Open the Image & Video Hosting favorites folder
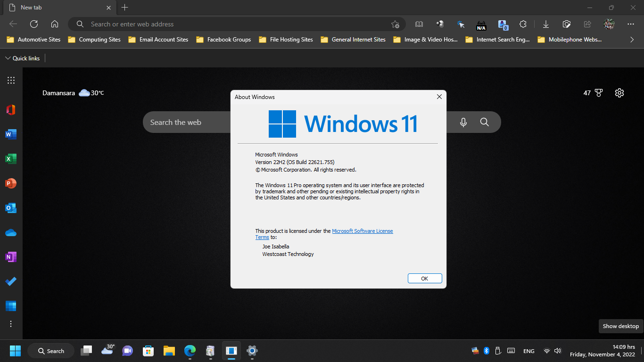This screenshot has width=644, height=362. (426, 40)
